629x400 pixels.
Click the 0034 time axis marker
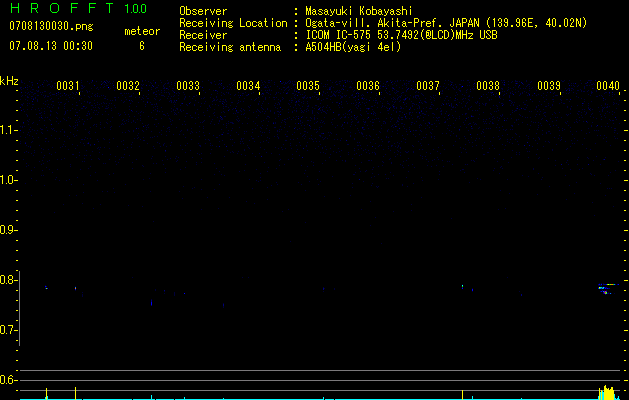click(248, 86)
